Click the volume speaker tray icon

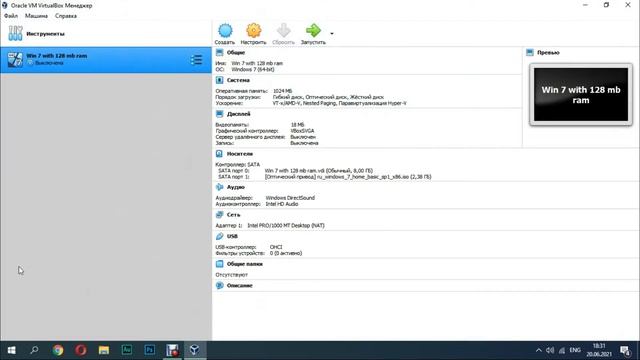coord(550,350)
